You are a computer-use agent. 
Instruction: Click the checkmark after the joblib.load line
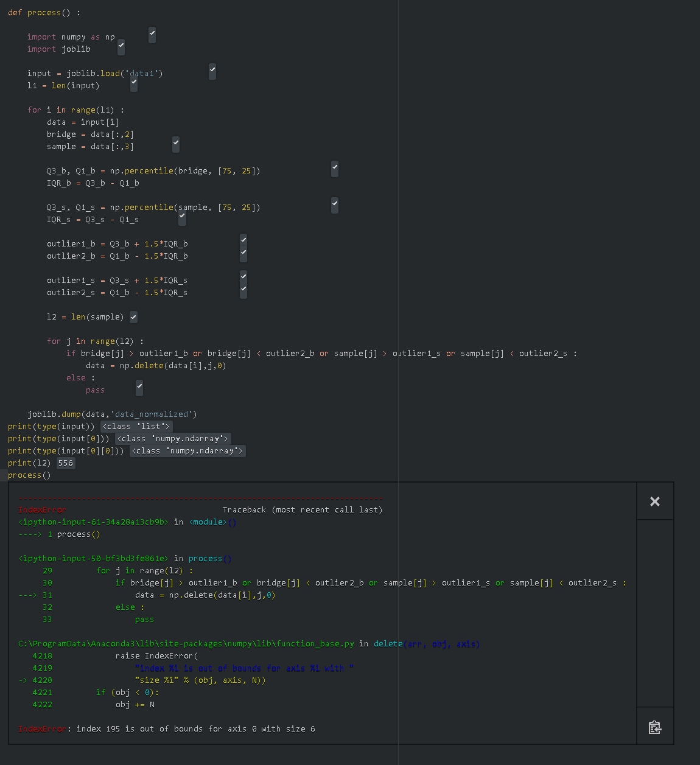coord(212,71)
